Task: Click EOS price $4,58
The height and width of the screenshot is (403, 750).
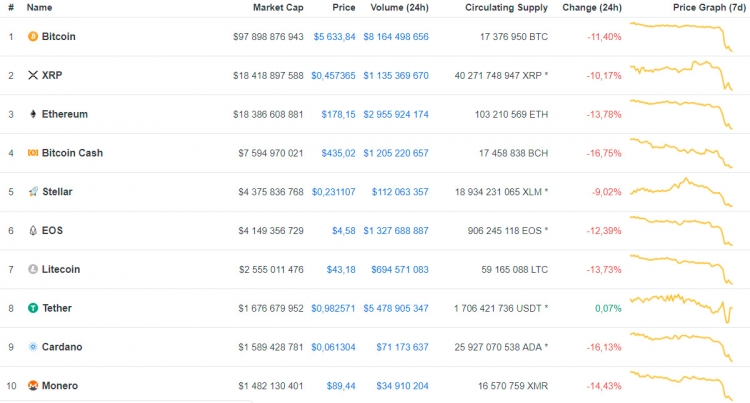Action: pyautogui.click(x=344, y=230)
